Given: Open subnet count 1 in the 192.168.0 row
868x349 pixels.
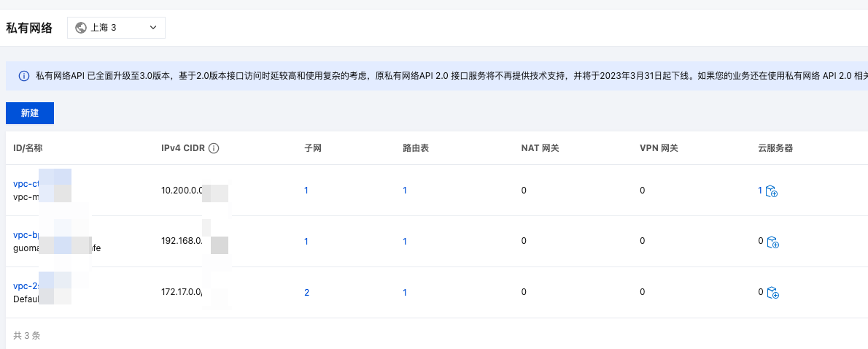Looking at the screenshot, I should point(306,242).
